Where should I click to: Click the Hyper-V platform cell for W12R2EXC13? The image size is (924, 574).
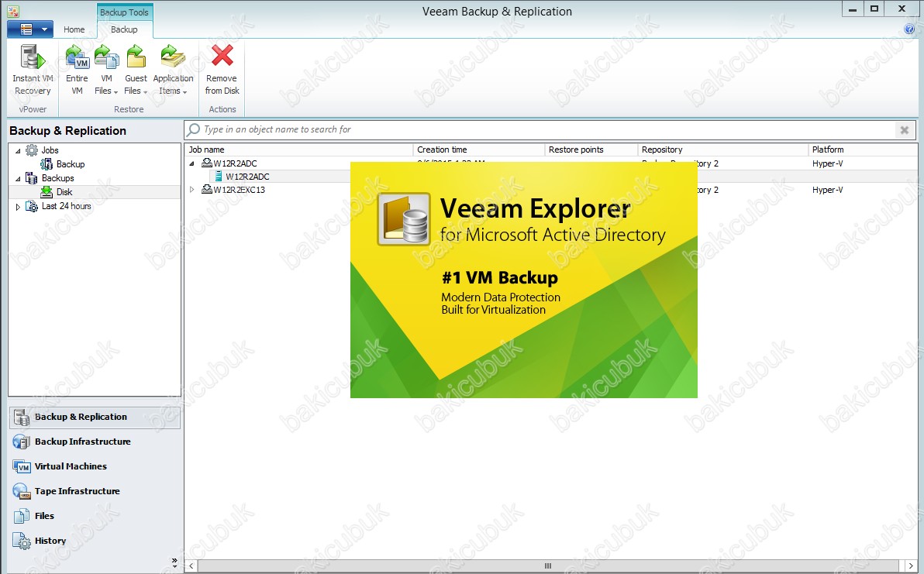pos(827,190)
